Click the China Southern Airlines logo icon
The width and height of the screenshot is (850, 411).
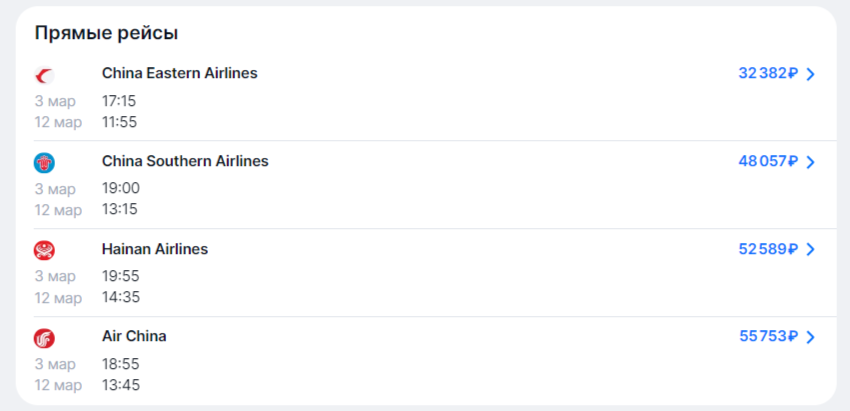click(x=44, y=163)
